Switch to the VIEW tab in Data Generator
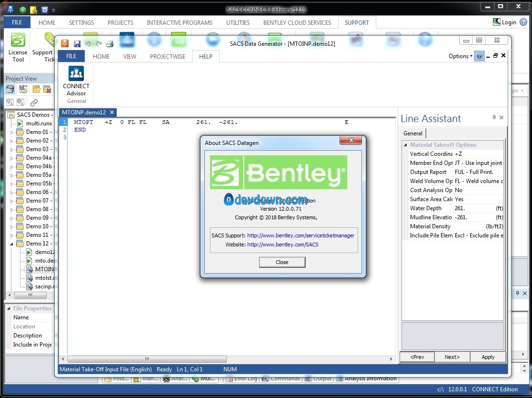Screen dimensions: 532x398 130,56
